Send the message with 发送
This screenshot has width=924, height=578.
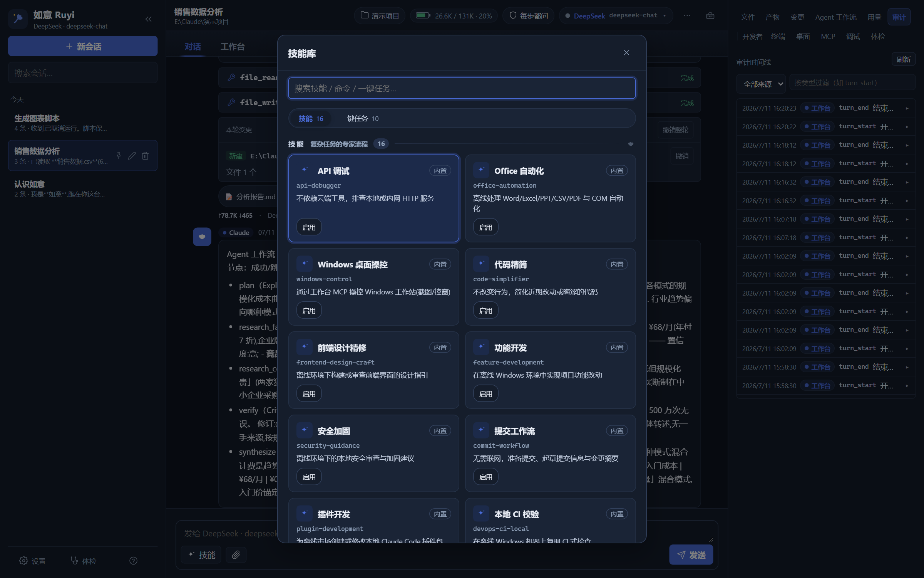tap(691, 554)
